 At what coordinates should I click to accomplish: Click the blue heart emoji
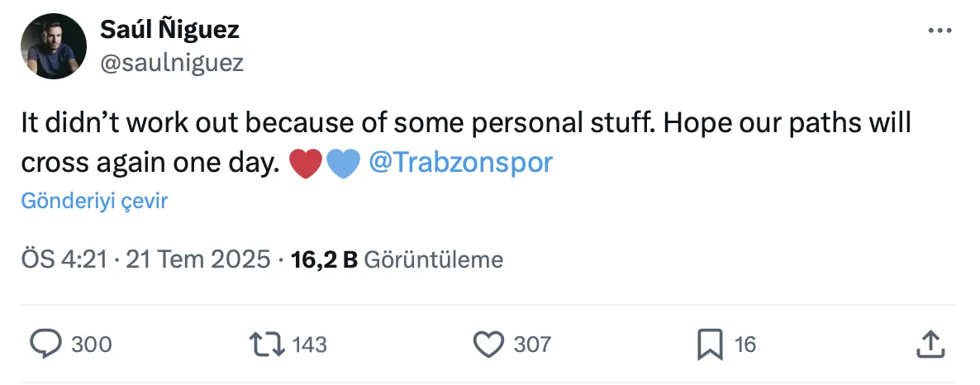point(343,164)
